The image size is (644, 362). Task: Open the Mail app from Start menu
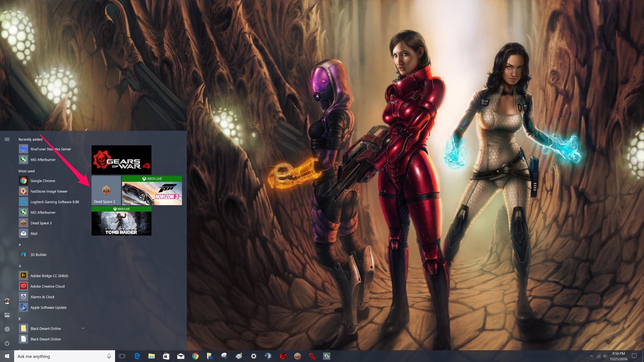pos(34,233)
